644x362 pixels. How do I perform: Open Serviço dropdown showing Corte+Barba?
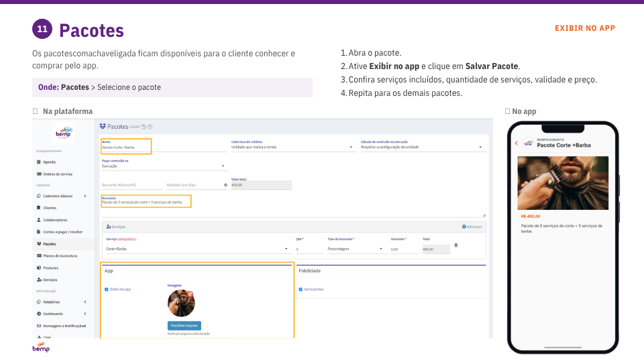point(197,249)
